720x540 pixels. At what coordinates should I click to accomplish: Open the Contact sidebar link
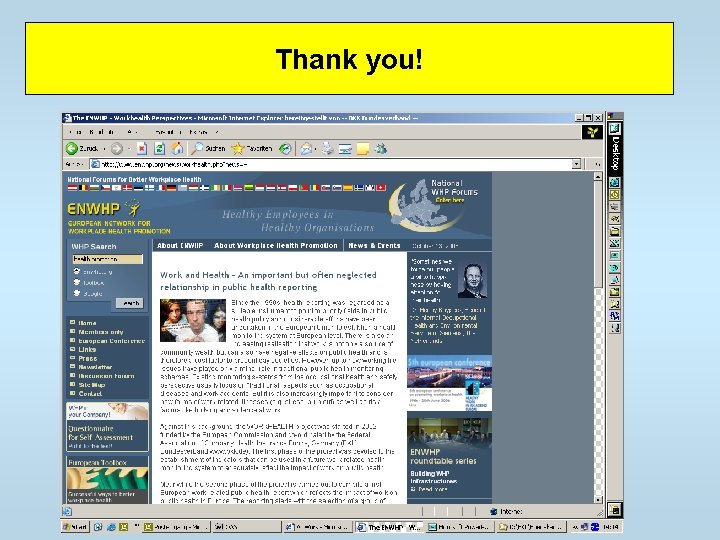(90, 394)
